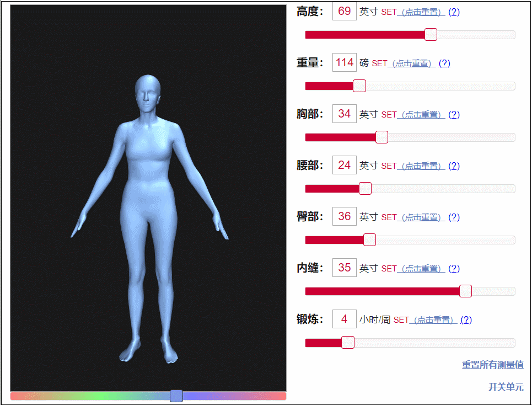Viewport: 532px width, 405px height.
Task: Click 重置所有测量值 to reset all measurements
Action: click(x=492, y=365)
